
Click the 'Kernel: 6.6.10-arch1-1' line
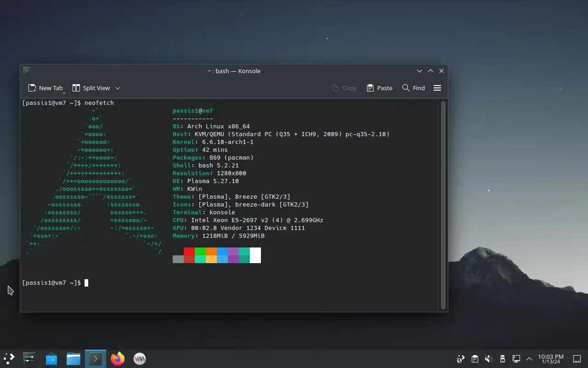213,142
